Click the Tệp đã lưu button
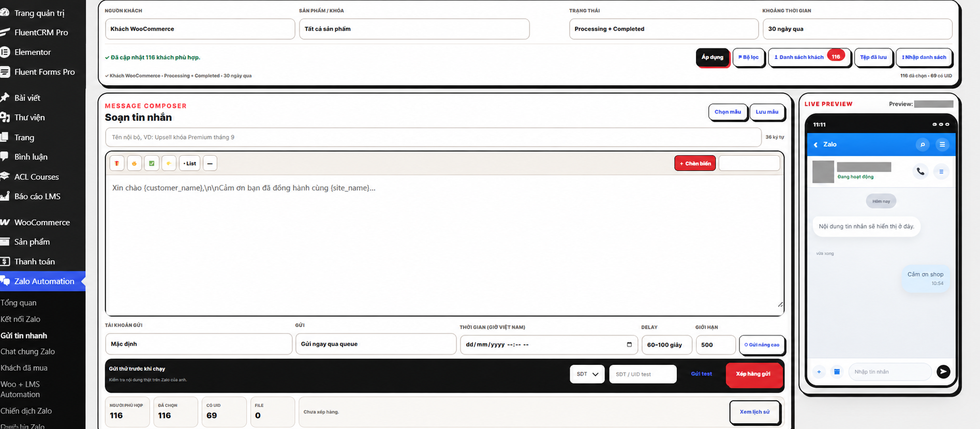Image resolution: width=980 pixels, height=429 pixels. [873, 57]
